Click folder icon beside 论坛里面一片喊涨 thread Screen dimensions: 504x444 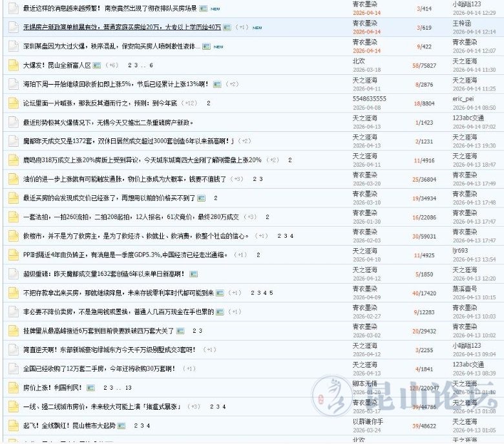point(13,103)
